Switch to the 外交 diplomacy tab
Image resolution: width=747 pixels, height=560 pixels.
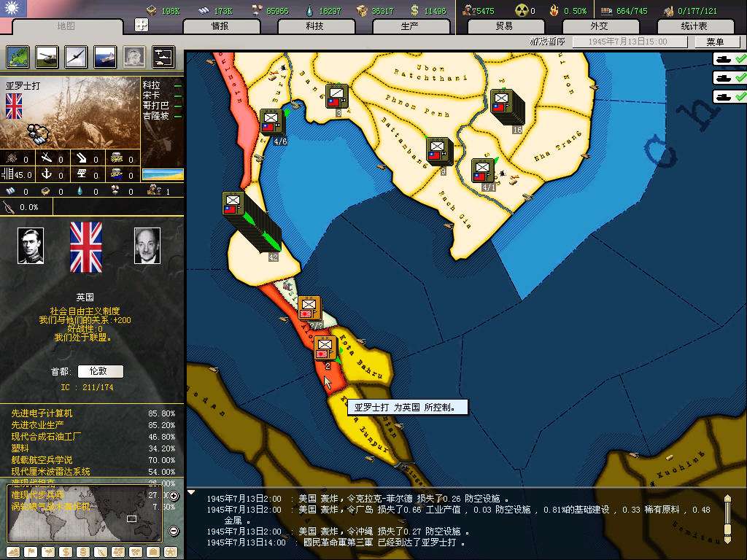(599, 26)
